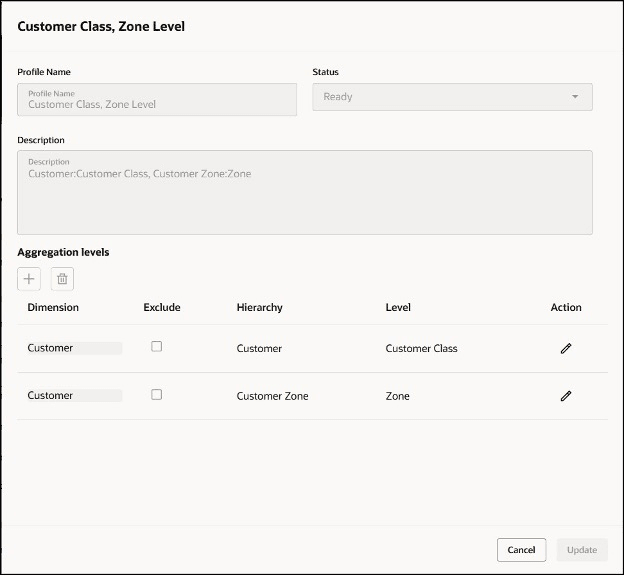Screen dimensions: 624x576
Task: Add a new aggregation level with plus icon
Action: pos(29,279)
